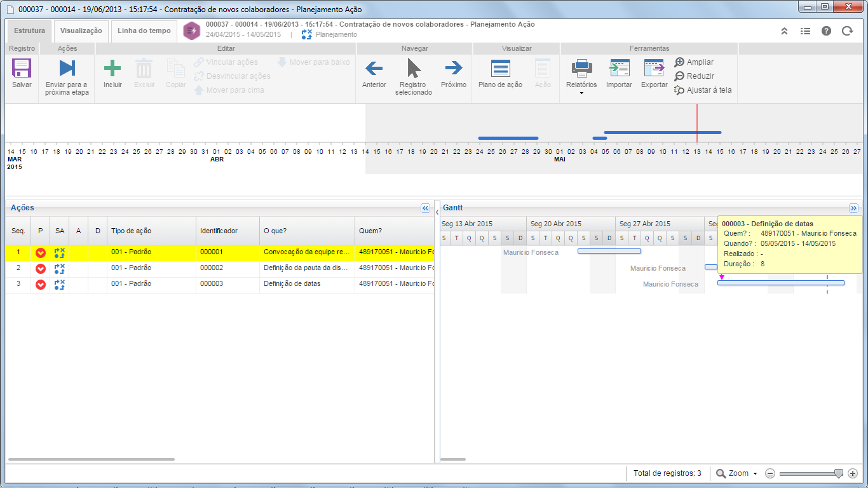
Task: Click the SA status icon in row 2
Action: point(60,269)
